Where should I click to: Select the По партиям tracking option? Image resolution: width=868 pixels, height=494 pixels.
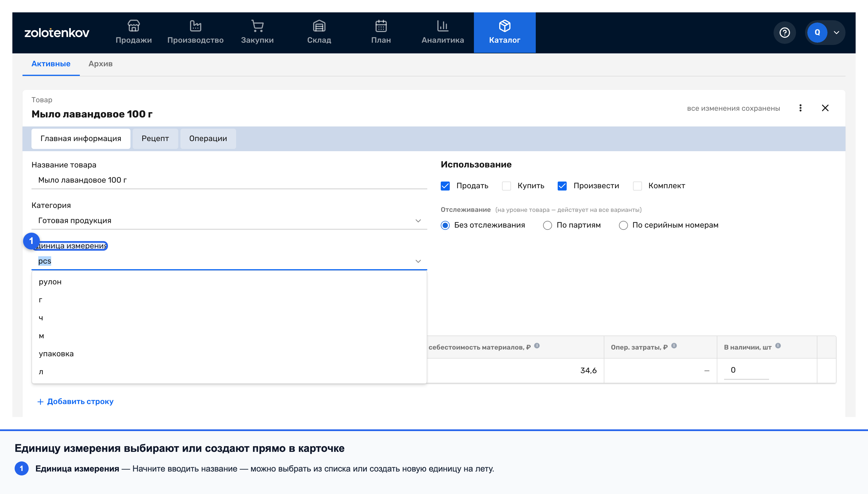click(547, 225)
